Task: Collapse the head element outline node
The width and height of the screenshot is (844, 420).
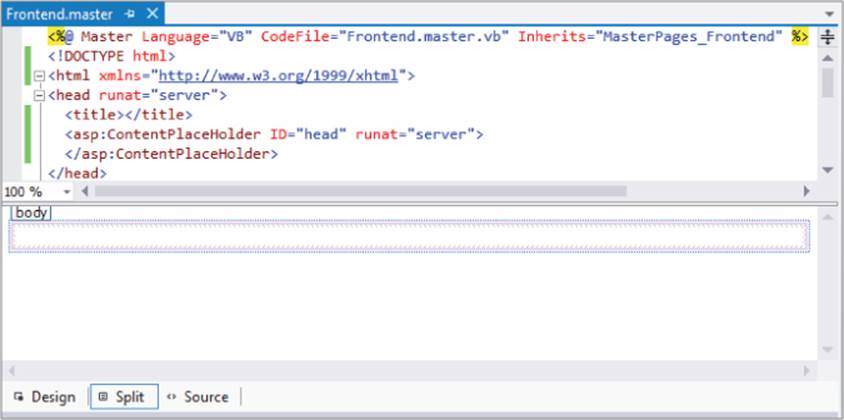Action: coord(39,96)
